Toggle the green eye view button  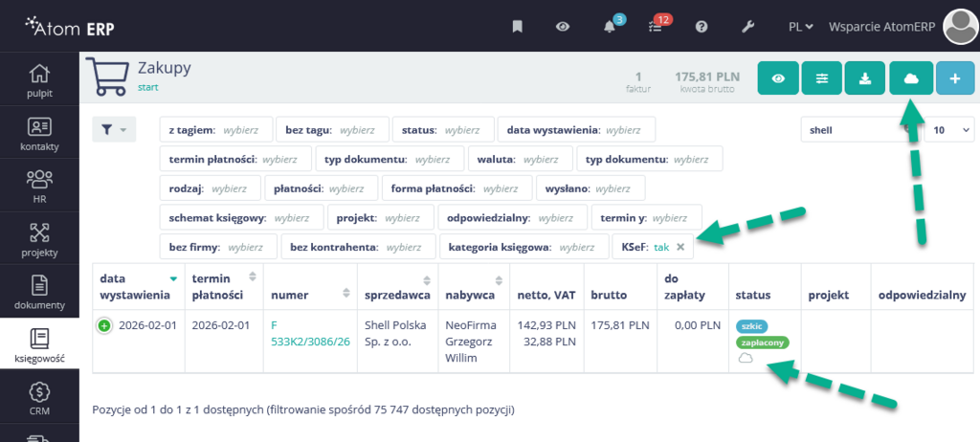[778, 78]
